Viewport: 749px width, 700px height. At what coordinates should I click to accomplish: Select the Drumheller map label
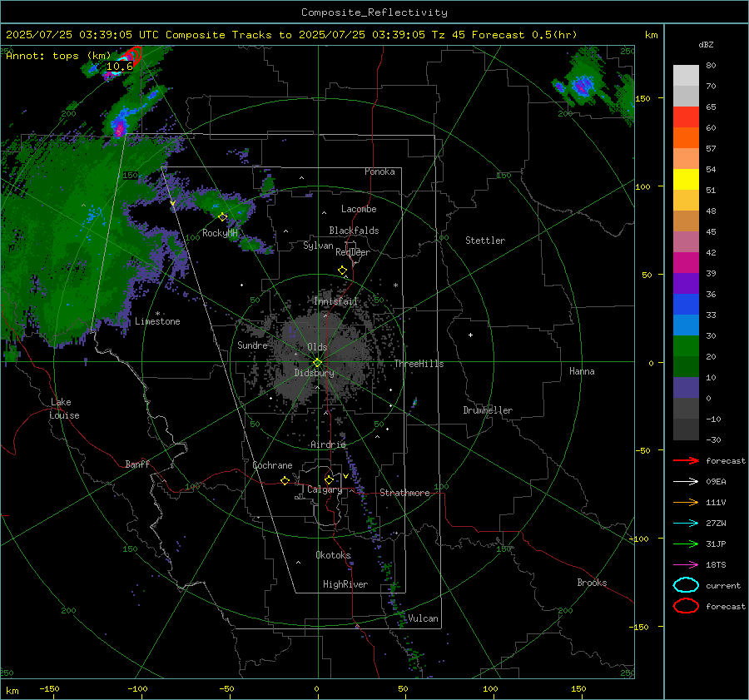pyautogui.click(x=488, y=410)
